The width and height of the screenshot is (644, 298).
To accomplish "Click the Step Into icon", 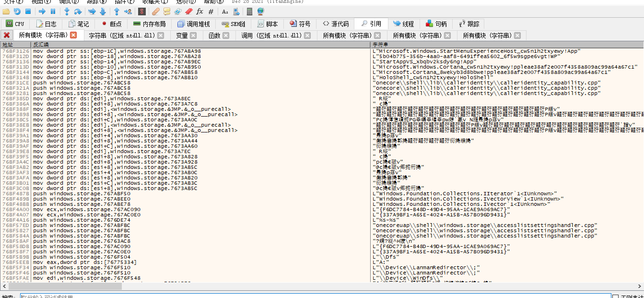I will coord(67,11).
